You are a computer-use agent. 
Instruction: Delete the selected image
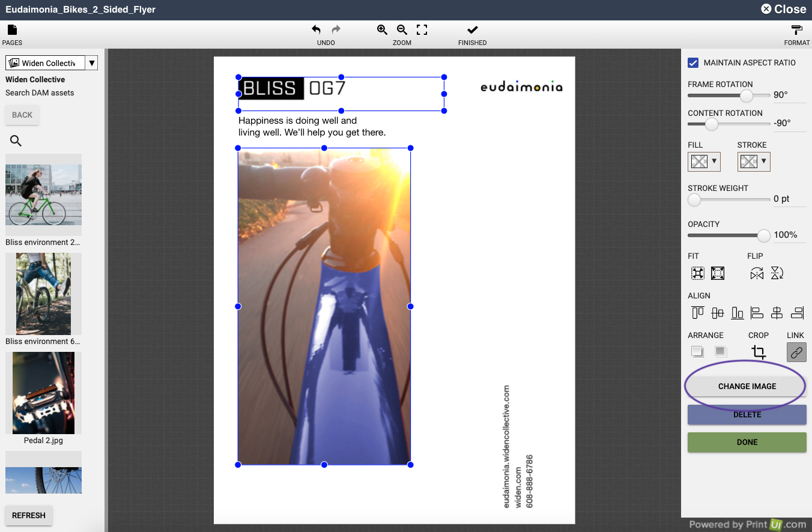747,414
